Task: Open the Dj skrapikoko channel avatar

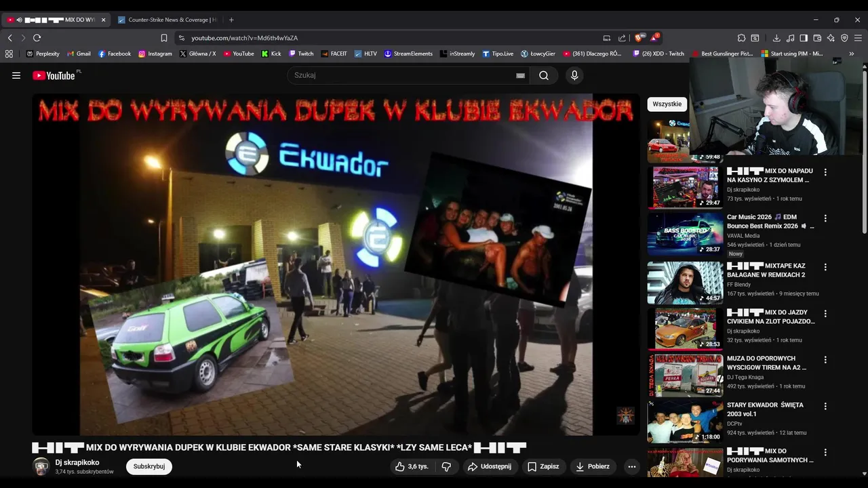Action: 41,466
